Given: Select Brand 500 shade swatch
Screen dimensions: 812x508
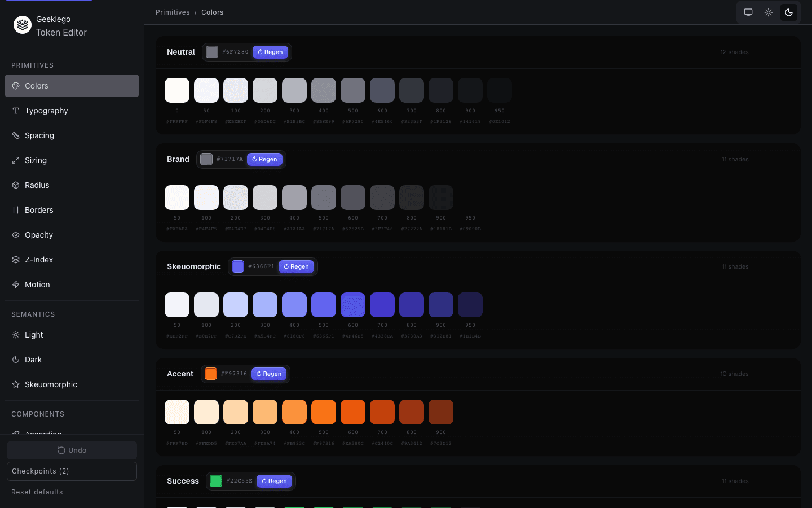Looking at the screenshot, I should tap(324, 198).
